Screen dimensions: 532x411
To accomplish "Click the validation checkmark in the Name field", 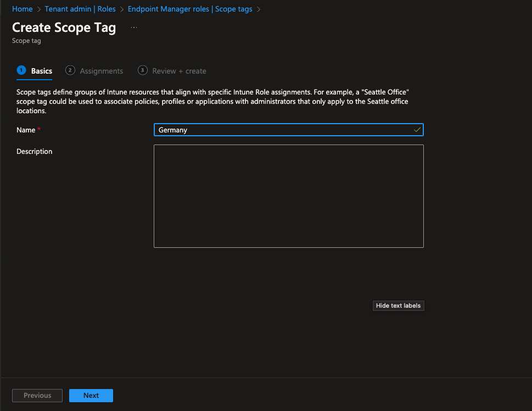I will pyautogui.click(x=417, y=130).
